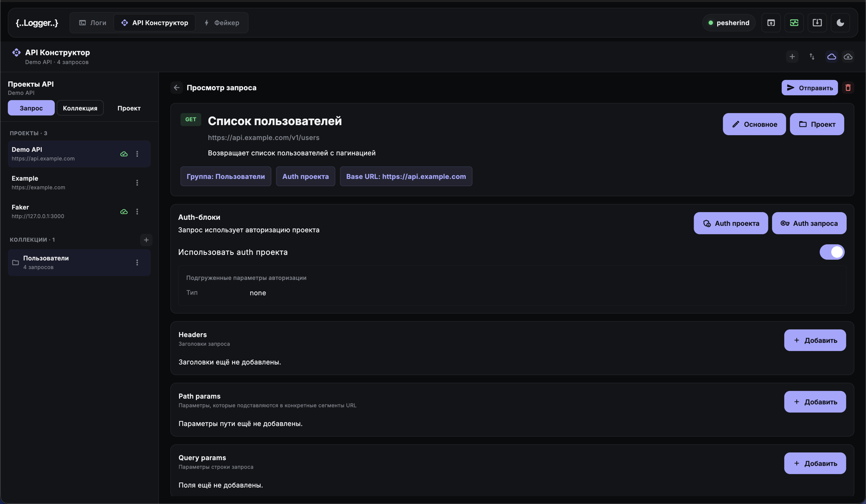
Task: Click the Base URL chip
Action: coord(406,176)
